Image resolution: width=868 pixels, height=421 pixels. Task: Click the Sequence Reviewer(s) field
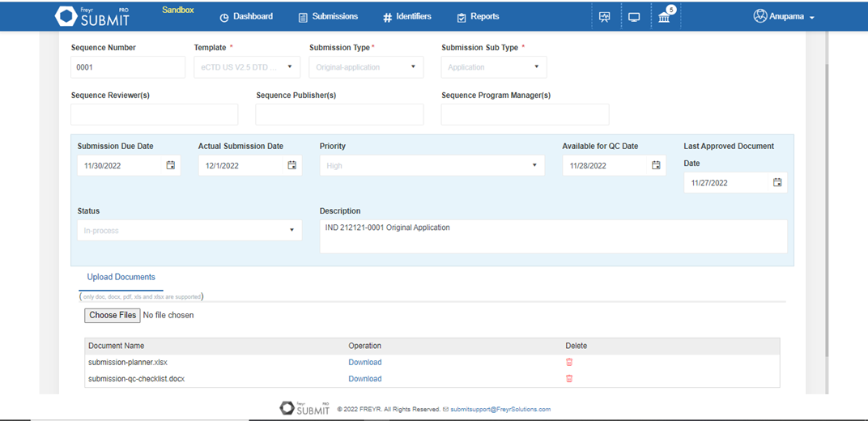(x=155, y=114)
